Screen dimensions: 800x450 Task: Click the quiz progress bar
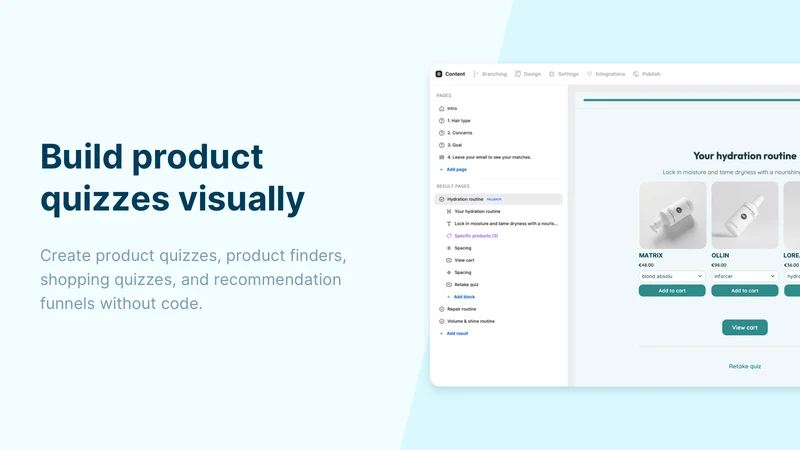[x=691, y=100]
